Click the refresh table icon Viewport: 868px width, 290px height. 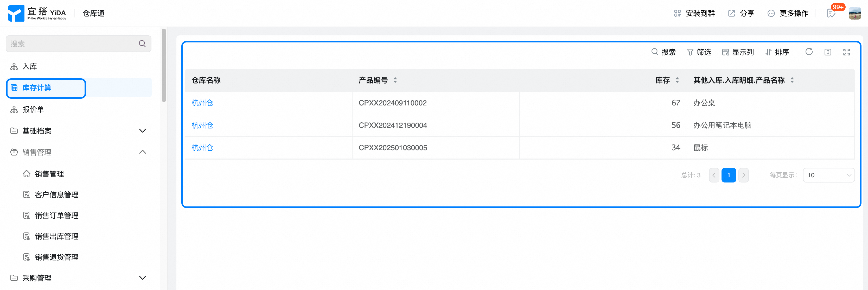809,52
